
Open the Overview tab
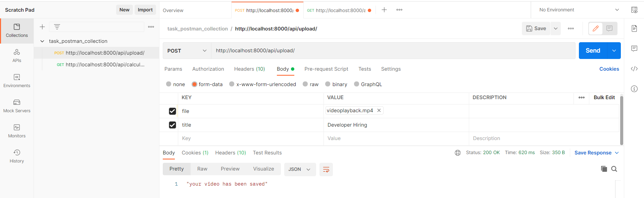coord(173,10)
